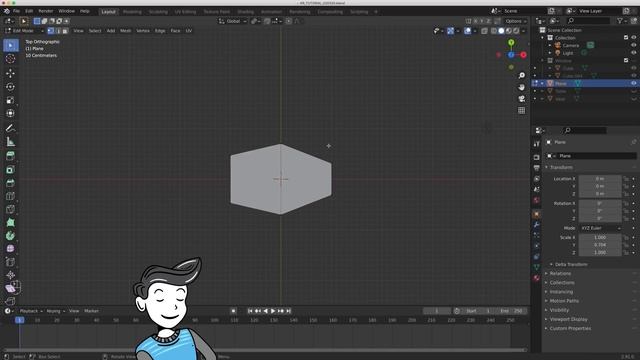
Task: Expand the Custom Properties panel
Action: (x=569, y=329)
